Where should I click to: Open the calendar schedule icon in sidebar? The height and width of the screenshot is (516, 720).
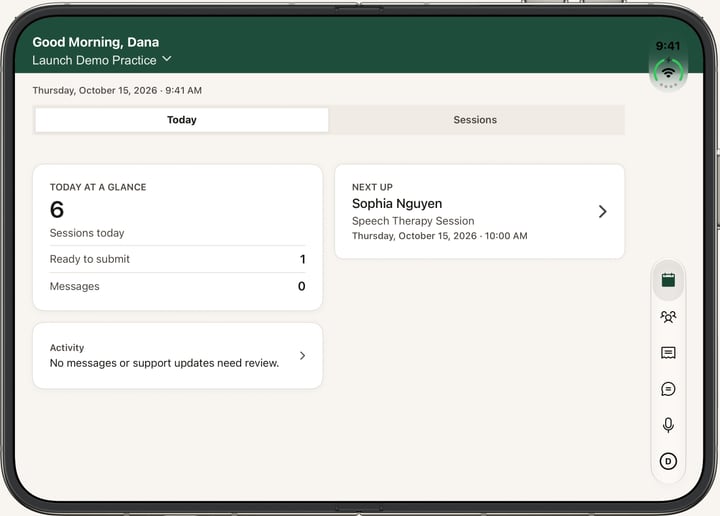[x=668, y=280]
